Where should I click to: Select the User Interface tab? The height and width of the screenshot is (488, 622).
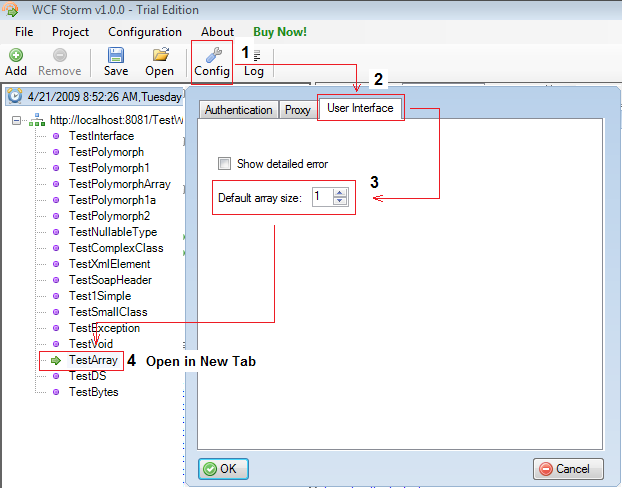tap(360, 108)
